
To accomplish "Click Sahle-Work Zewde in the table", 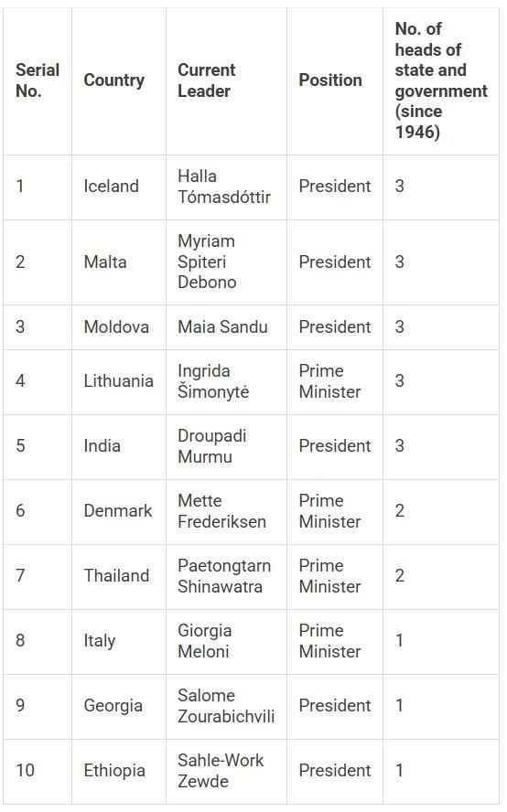I will pyautogui.click(x=221, y=771).
